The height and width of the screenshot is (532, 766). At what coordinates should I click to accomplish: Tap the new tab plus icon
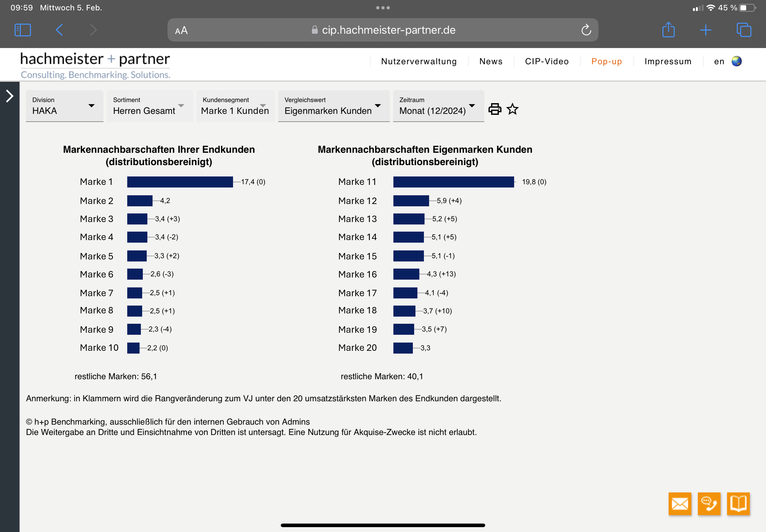(706, 30)
